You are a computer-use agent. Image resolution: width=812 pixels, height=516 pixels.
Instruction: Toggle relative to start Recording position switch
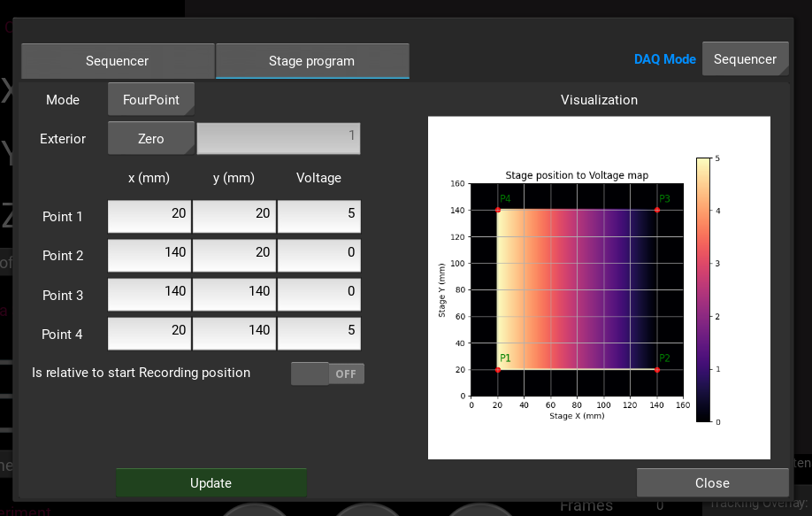coord(327,374)
